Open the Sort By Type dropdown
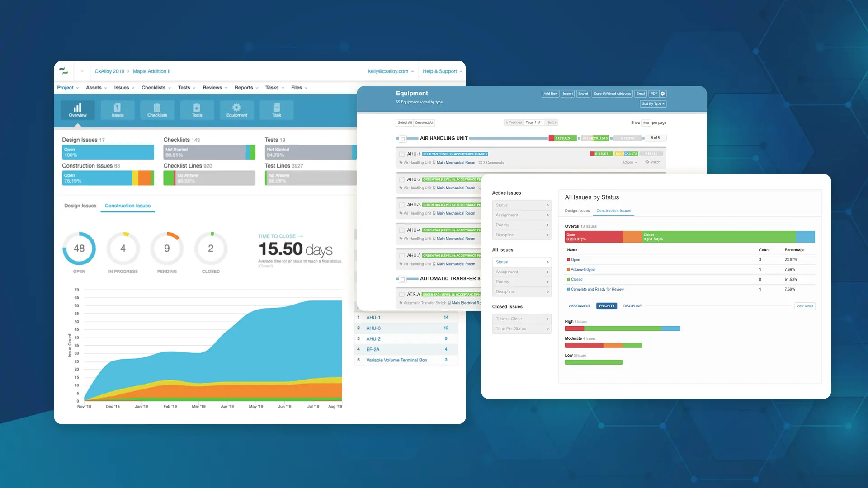Viewport: 868px width, 488px height. [x=653, y=104]
